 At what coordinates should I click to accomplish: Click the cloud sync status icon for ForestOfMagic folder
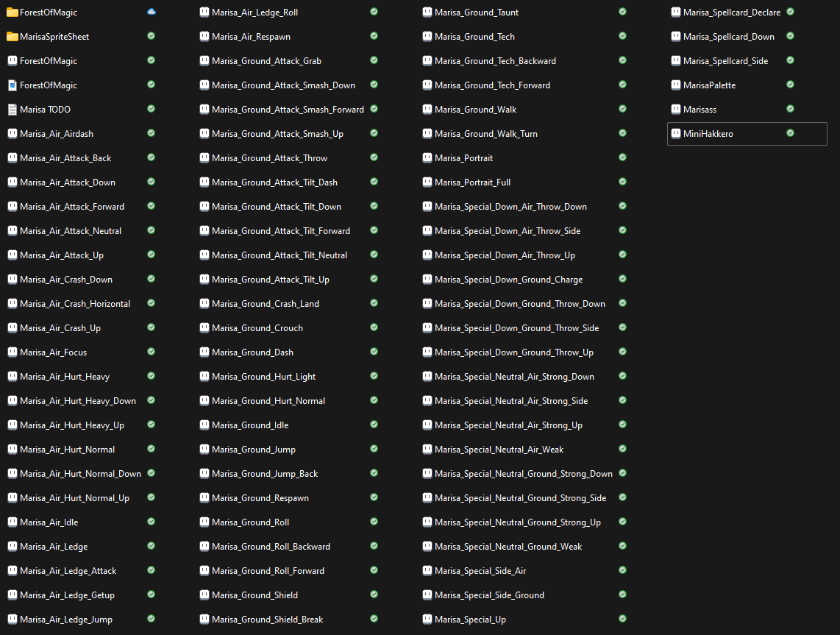pyautogui.click(x=152, y=12)
